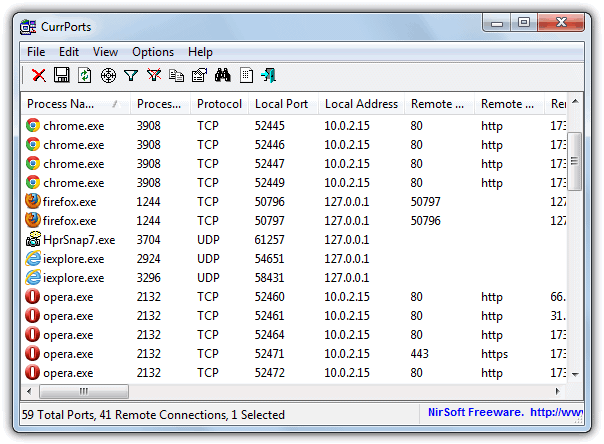Click the CurrPorts title bar app icon
Screen dimensions: 604x444
tap(28, 27)
